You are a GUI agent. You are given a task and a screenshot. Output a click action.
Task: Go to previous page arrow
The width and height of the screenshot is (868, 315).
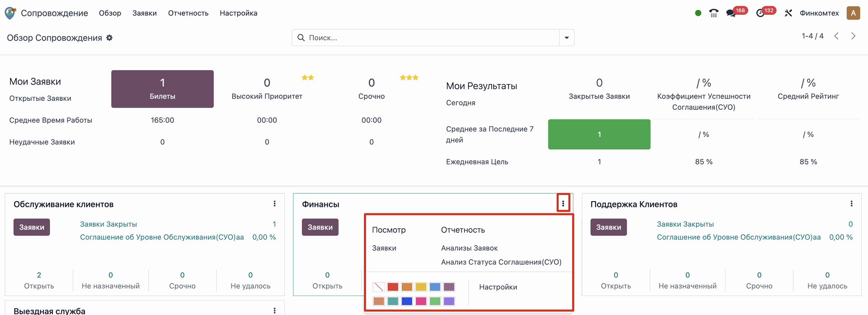tap(836, 36)
